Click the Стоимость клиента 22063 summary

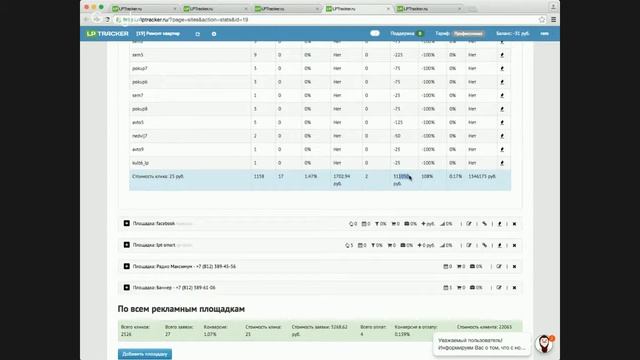point(484,327)
